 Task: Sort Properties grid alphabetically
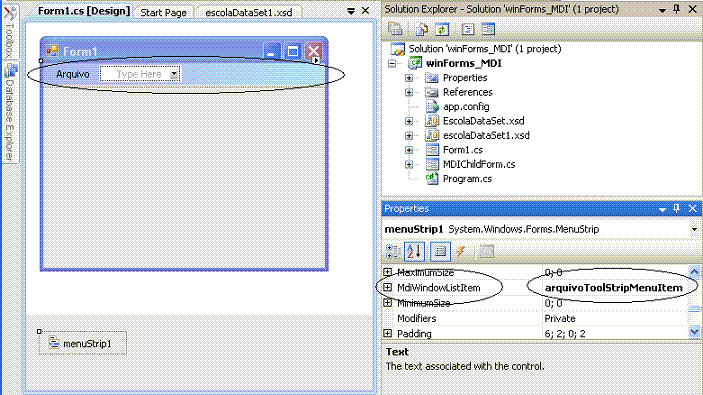414,252
